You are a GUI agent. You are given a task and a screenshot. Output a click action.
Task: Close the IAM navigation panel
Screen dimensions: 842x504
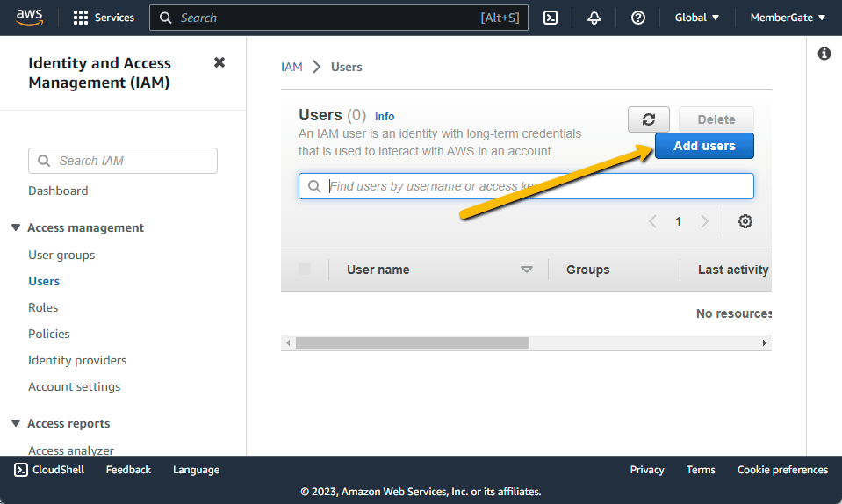[x=219, y=63]
